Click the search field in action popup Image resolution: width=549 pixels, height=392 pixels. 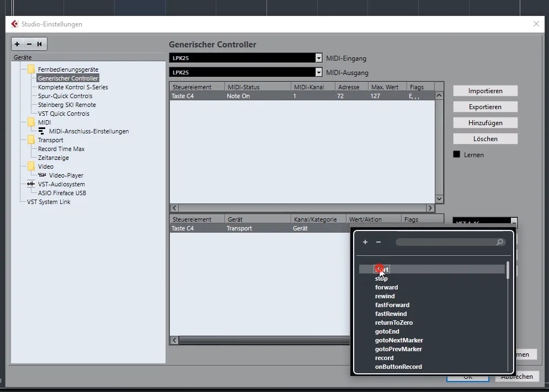coord(450,242)
